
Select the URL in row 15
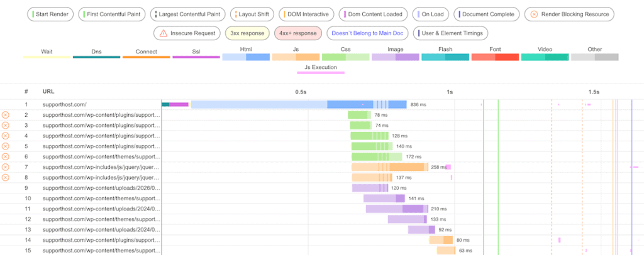[x=101, y=251]
